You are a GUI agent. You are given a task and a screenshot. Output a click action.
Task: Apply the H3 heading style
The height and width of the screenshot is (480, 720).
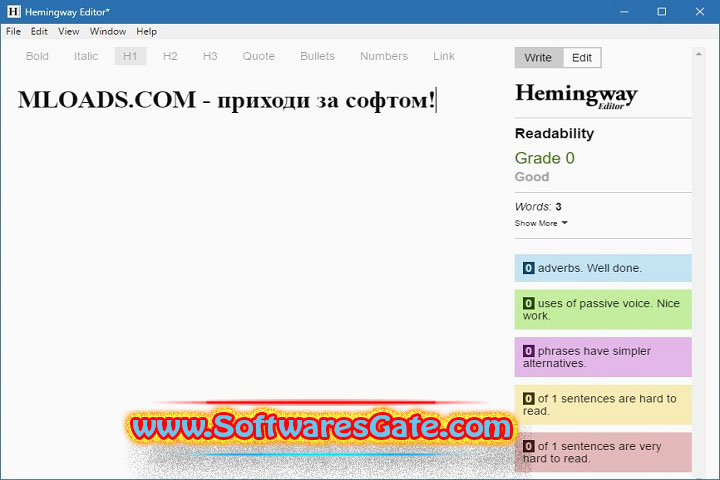[210, 56]
